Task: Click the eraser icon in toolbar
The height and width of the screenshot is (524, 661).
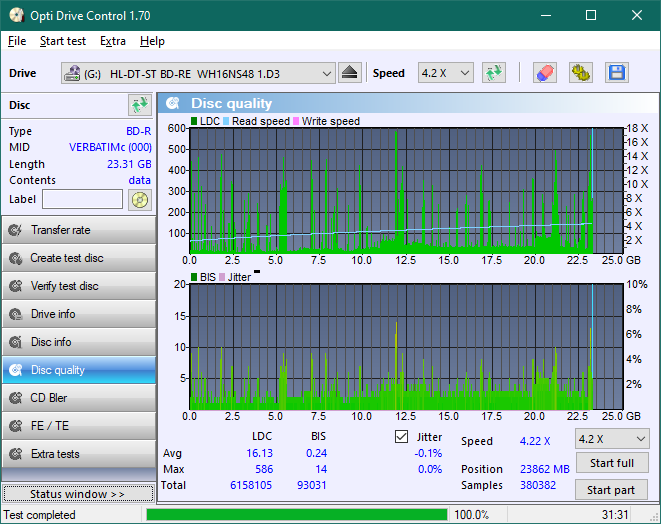Action: click(544, 73)
